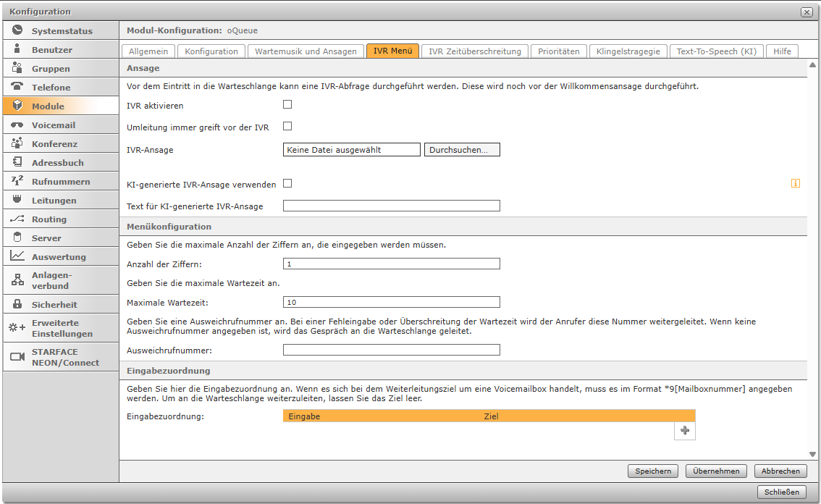Click the Durchsuchen button
The width and height of the screenshot is (821, 504).
pyautogui.click(x=462, y=150)
